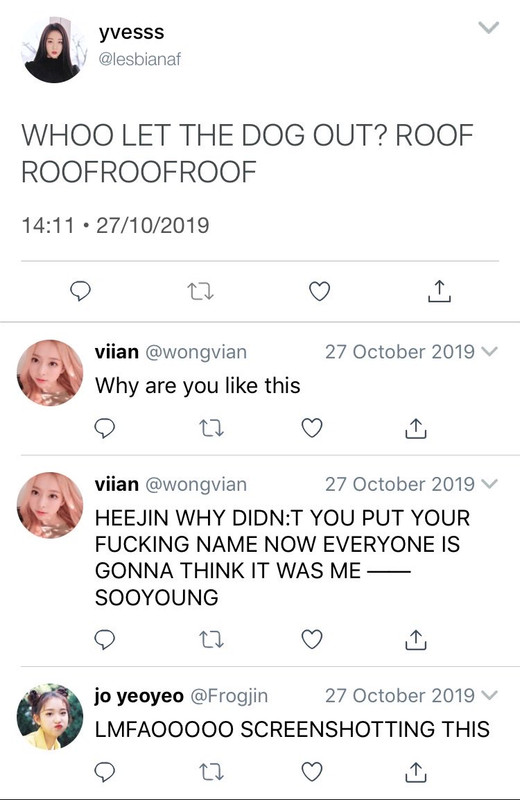
Task: View yvesss's profile picture
Action: [54, 49]
